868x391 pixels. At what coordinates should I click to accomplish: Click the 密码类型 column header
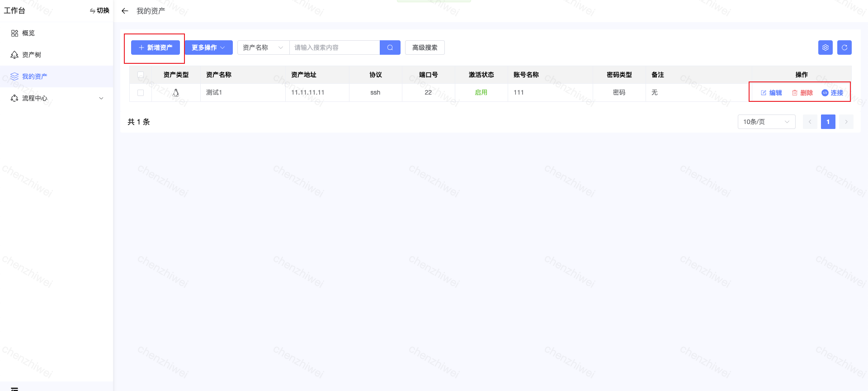[x=619, y=75]
